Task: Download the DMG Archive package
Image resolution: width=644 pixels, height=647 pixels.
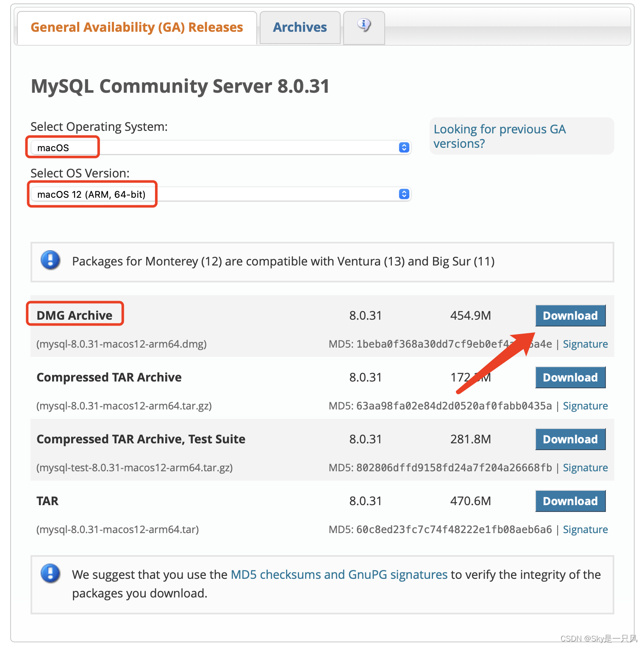Action: point(570,315)
